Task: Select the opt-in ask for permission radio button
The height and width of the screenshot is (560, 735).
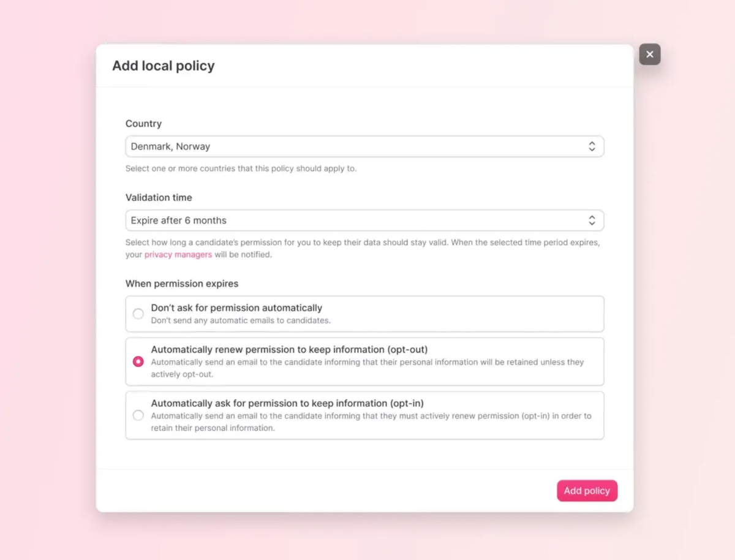Action: [138, 415]
